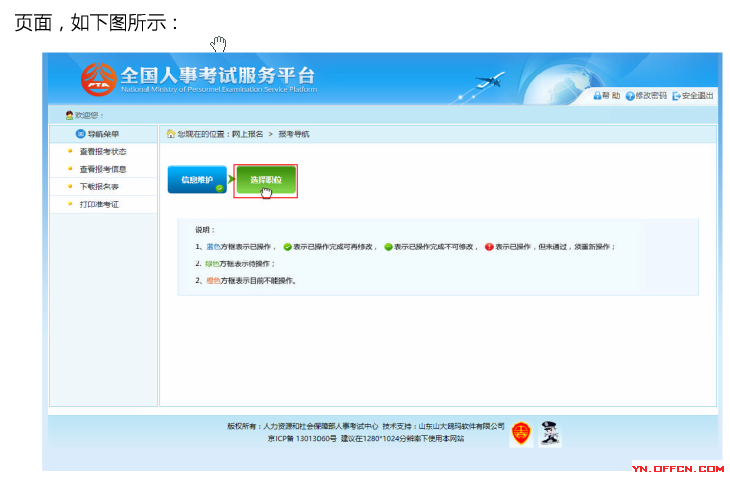Click the green checkmark legend icon
730x478 pixels.
[x=288, y=247]
